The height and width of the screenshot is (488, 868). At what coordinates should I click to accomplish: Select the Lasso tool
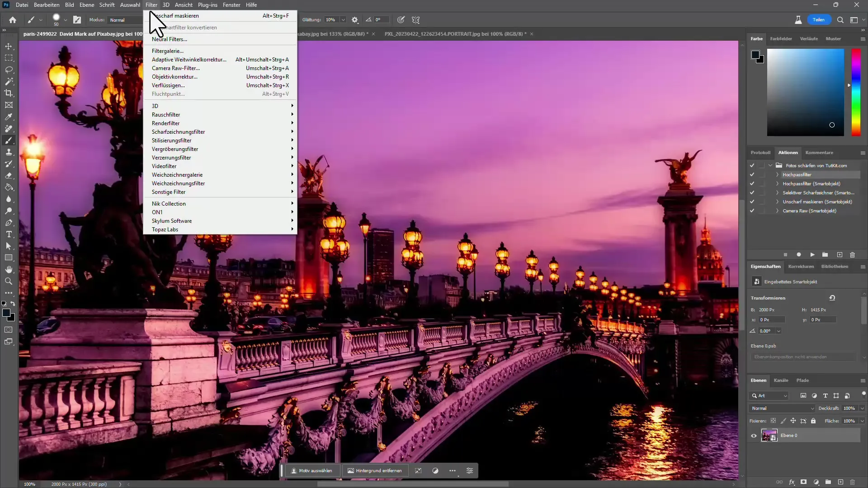coord(9,70)
